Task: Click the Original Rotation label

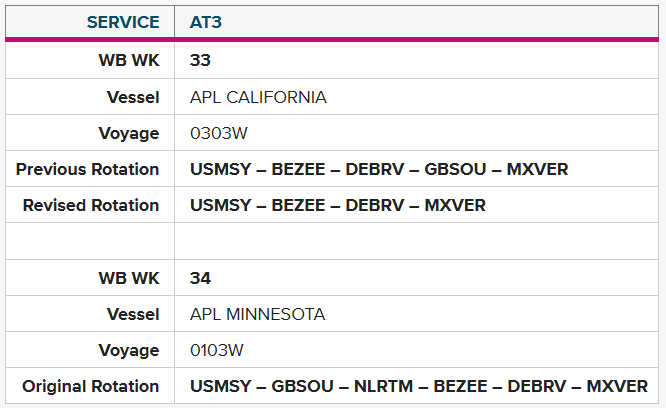Action: (90, 387)
